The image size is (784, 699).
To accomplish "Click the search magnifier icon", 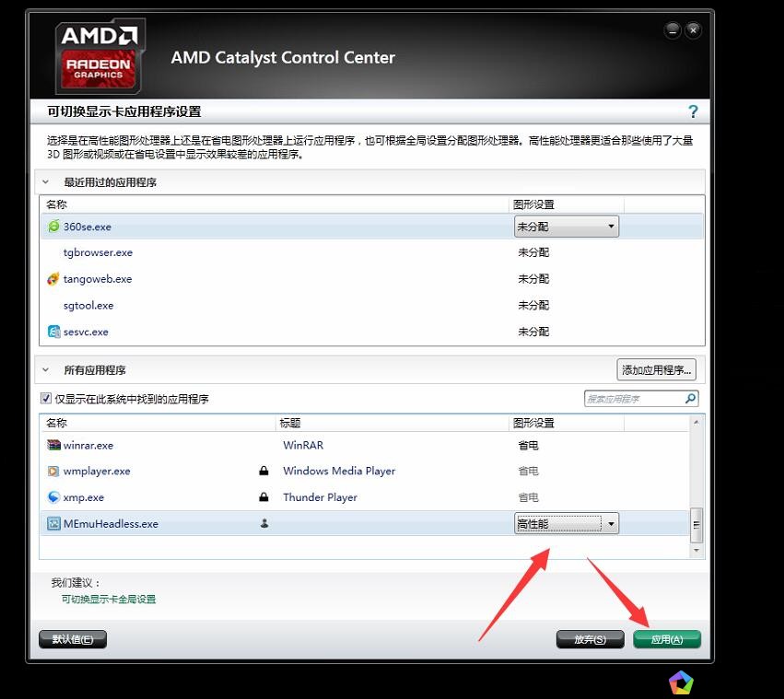I will click(690, 399).
